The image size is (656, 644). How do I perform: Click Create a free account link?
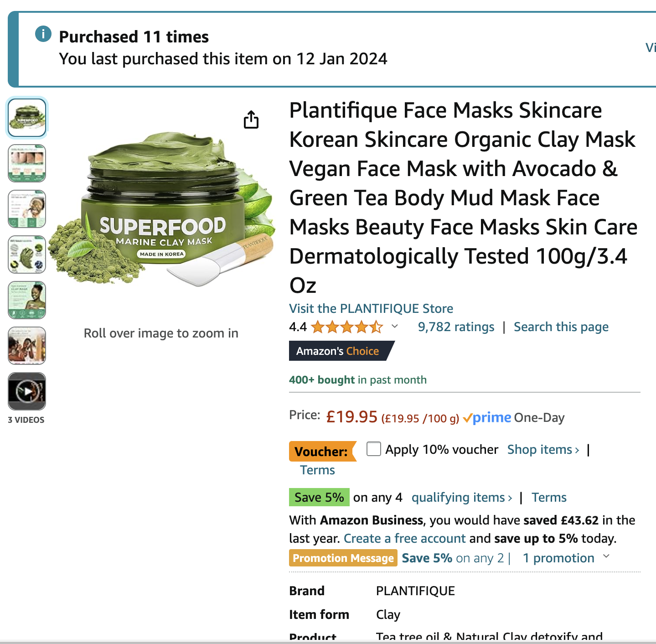(405, 538)
